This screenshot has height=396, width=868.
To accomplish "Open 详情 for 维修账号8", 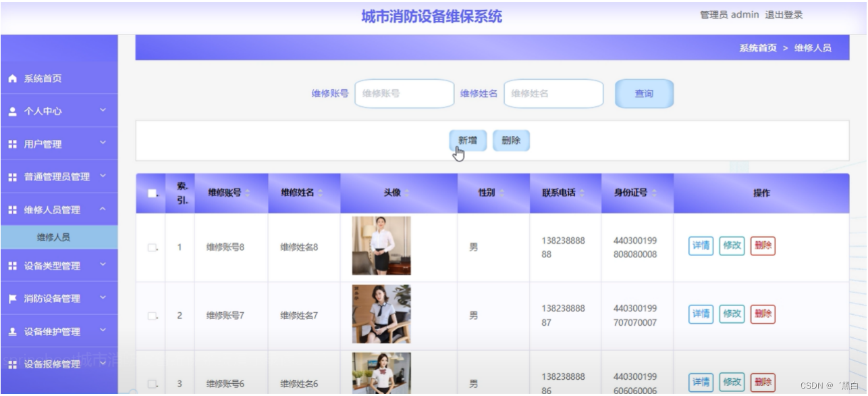I will (701, 246).
